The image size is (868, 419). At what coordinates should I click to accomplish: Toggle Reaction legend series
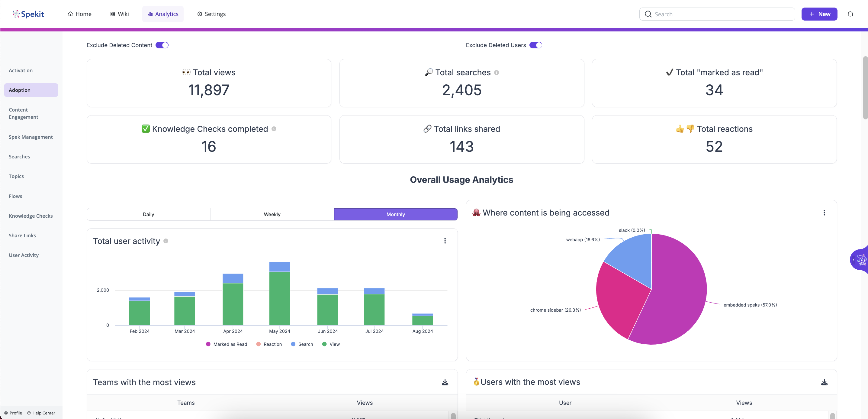(x=269, y=344)
